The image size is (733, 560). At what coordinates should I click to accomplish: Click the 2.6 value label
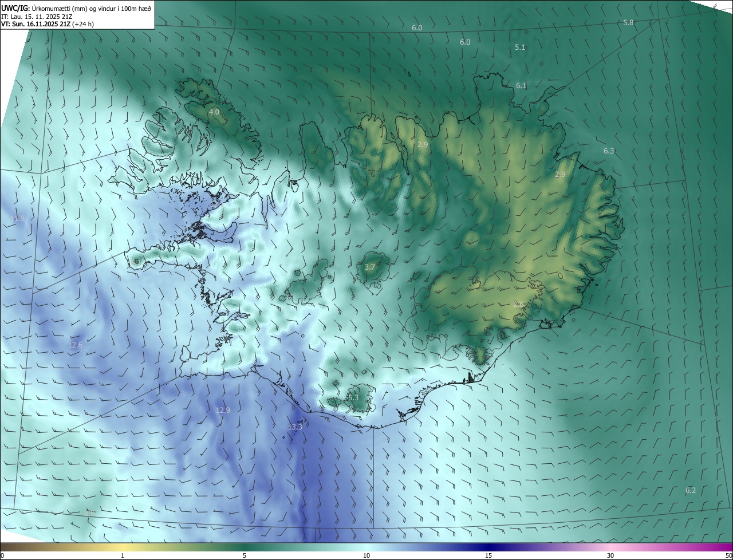(x=519, y=305)
